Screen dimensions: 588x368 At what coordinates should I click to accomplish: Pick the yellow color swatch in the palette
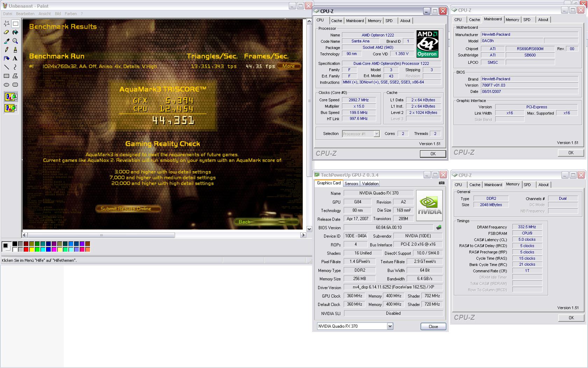(32, 250)
